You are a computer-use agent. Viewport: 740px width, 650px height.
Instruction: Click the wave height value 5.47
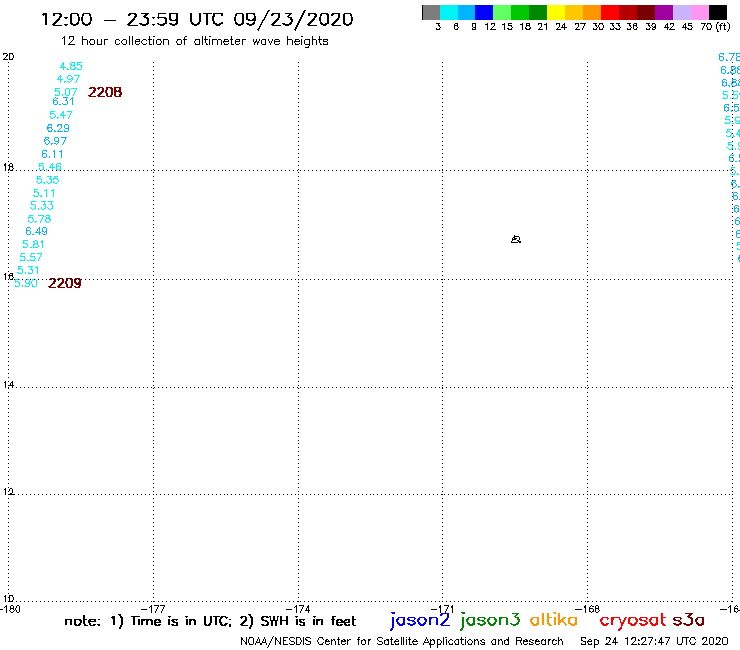pos(61,115)
